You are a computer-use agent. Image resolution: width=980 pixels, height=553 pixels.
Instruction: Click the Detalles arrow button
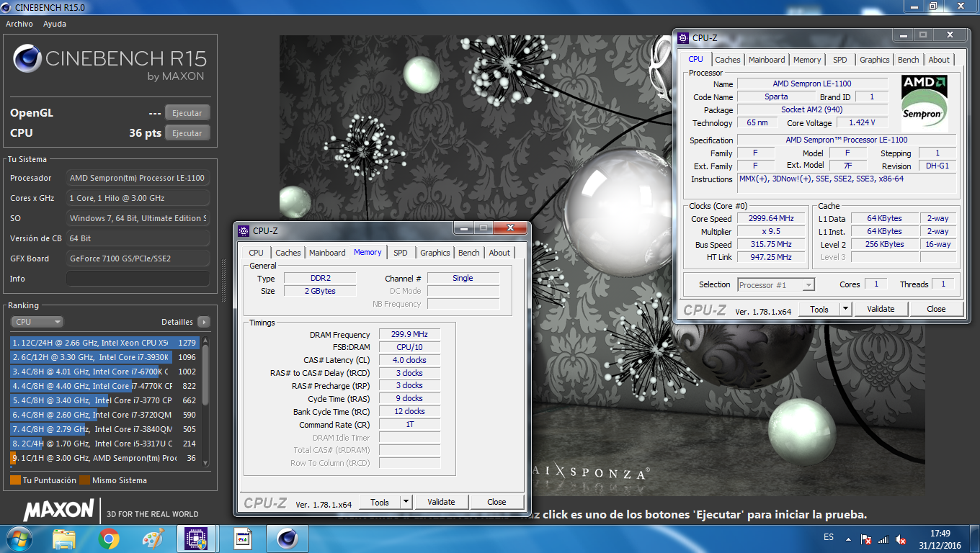click(x=204, y=322)
